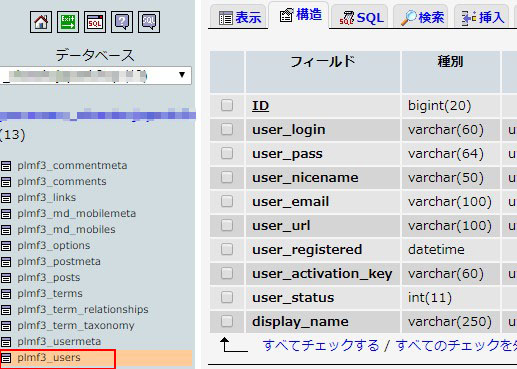
Task: Tick the checkbox for user_activation_key
Action: click(x=227, y=273)
